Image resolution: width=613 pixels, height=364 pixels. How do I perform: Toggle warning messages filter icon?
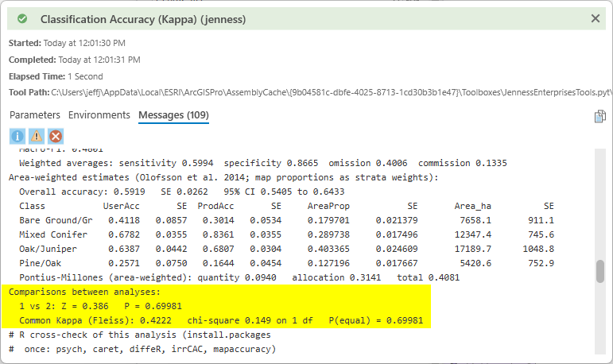tap(37, 137)
